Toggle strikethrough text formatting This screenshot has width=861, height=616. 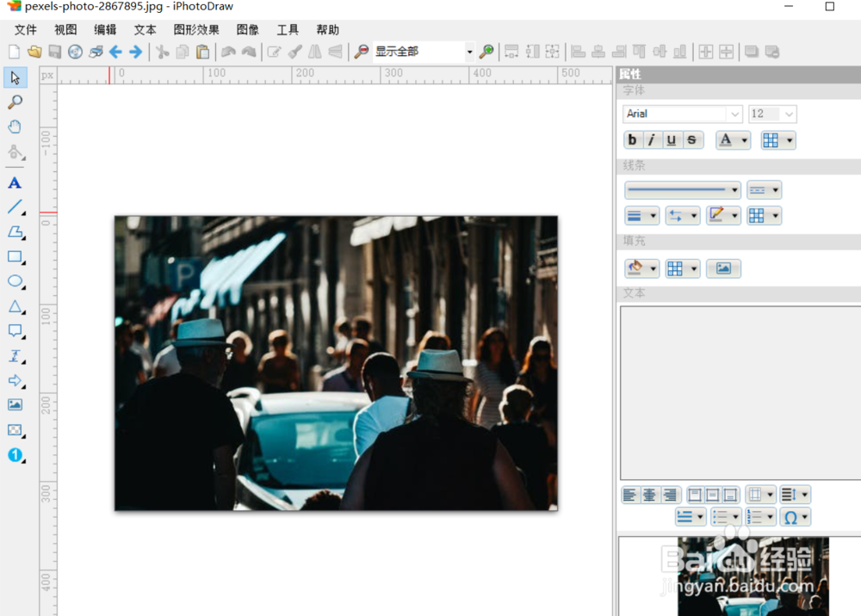coord(692,140)
